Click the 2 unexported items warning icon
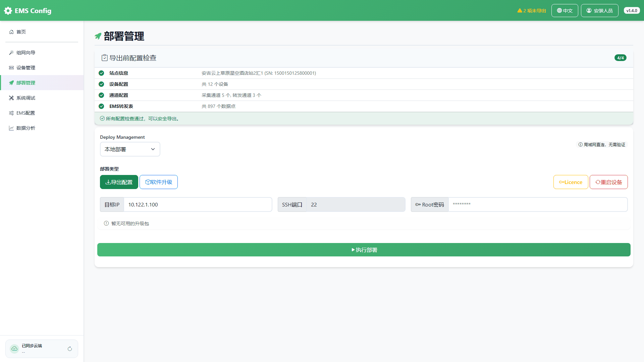The height and width of the screenshot is (362, 644). point(520,11)
